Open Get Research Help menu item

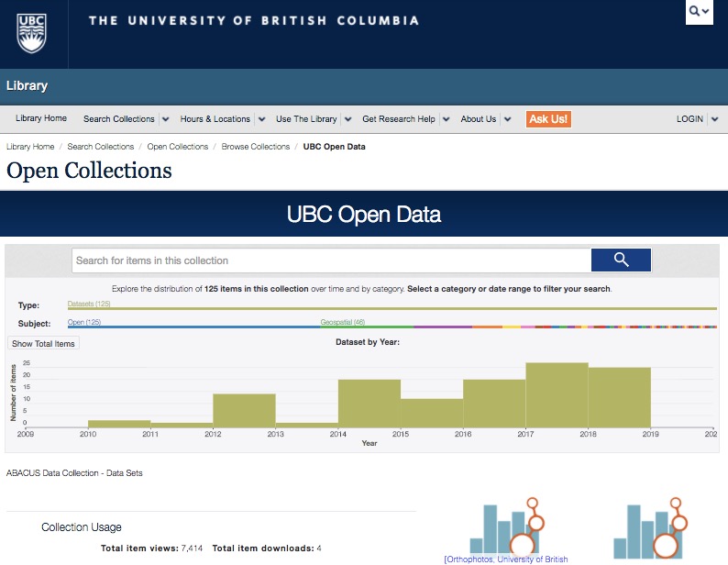[398, 119]
